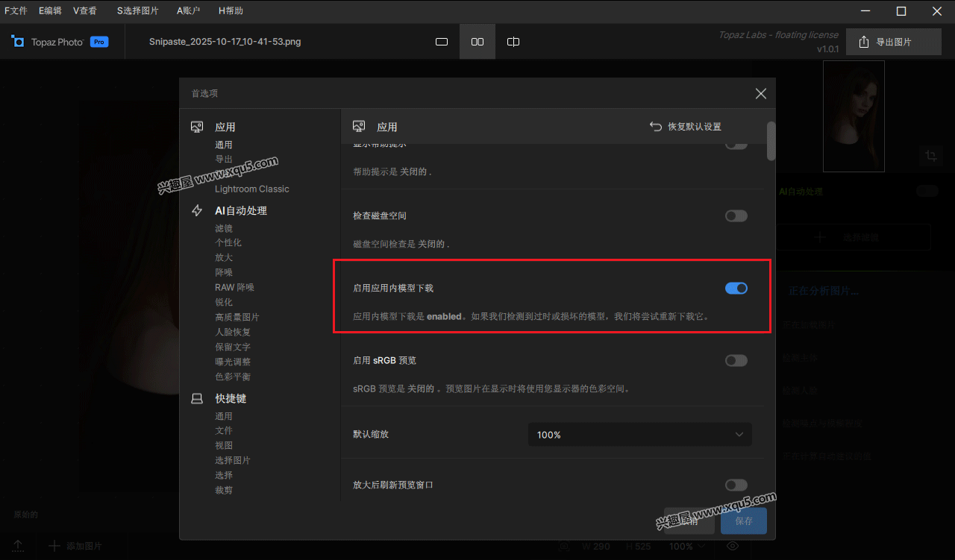The image size is (955, 560).
Task: Close the preferences dialog with X
Action: (x=760, y=93)
